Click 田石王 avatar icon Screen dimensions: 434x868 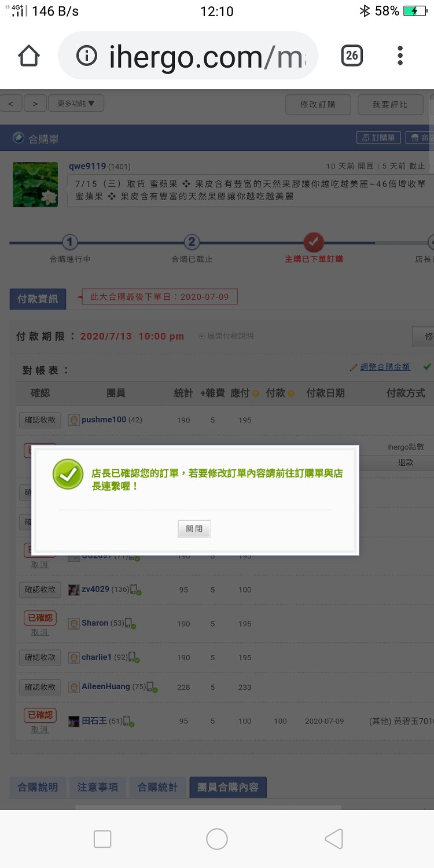74,722
